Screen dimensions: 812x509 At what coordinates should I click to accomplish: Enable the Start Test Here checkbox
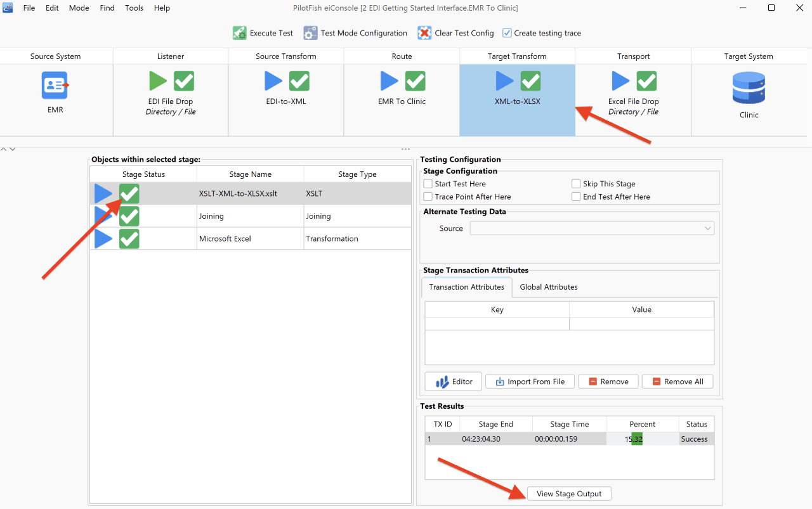(428, 184)
